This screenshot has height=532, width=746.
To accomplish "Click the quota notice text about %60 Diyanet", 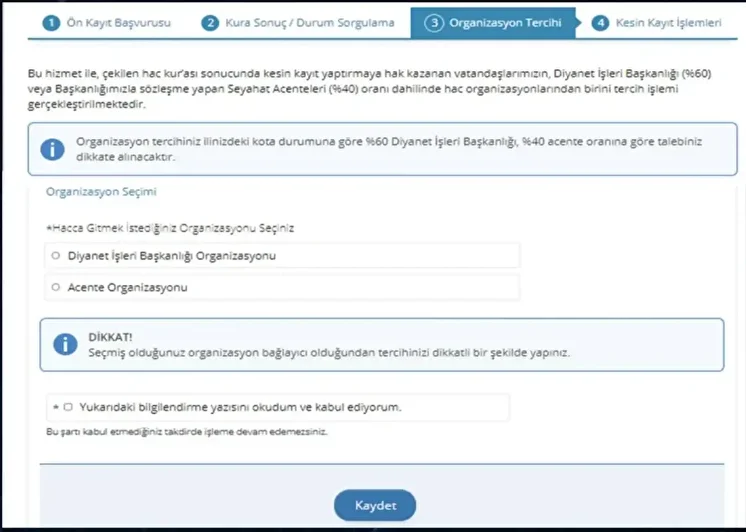I will (390, 149).
